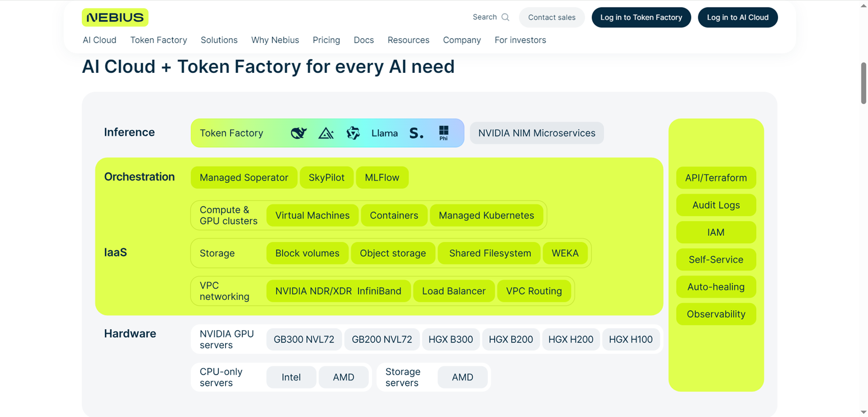Select the Self-Service chip
Viewport: 868px width, 417px height.
click(716, 260)
